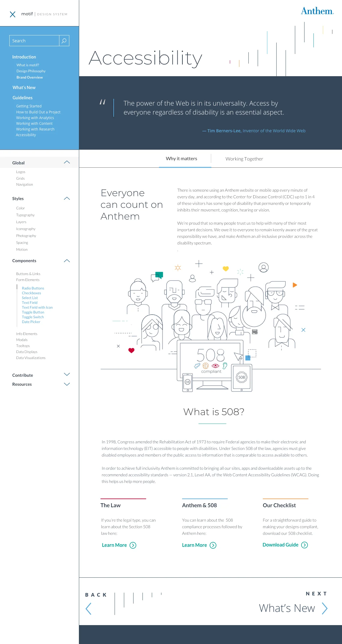
Task: Click the red eye icon under 508
Action: pos(215,366)
